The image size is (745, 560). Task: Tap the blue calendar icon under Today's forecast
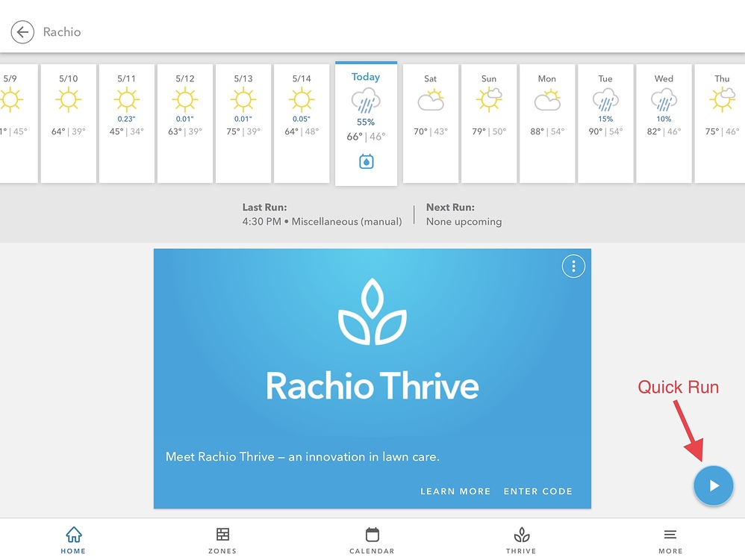(366, 161)
